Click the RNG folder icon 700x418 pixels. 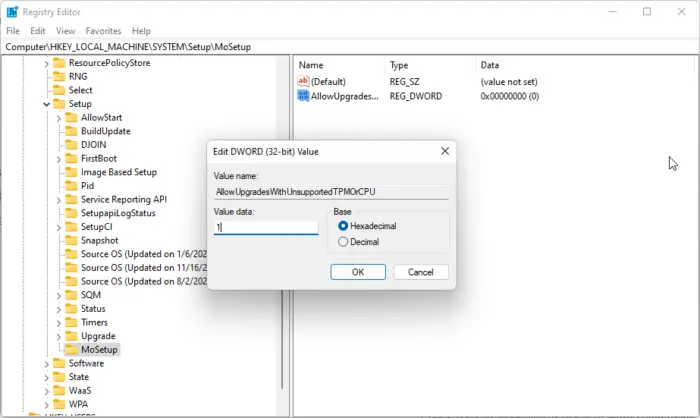point(59,77)
